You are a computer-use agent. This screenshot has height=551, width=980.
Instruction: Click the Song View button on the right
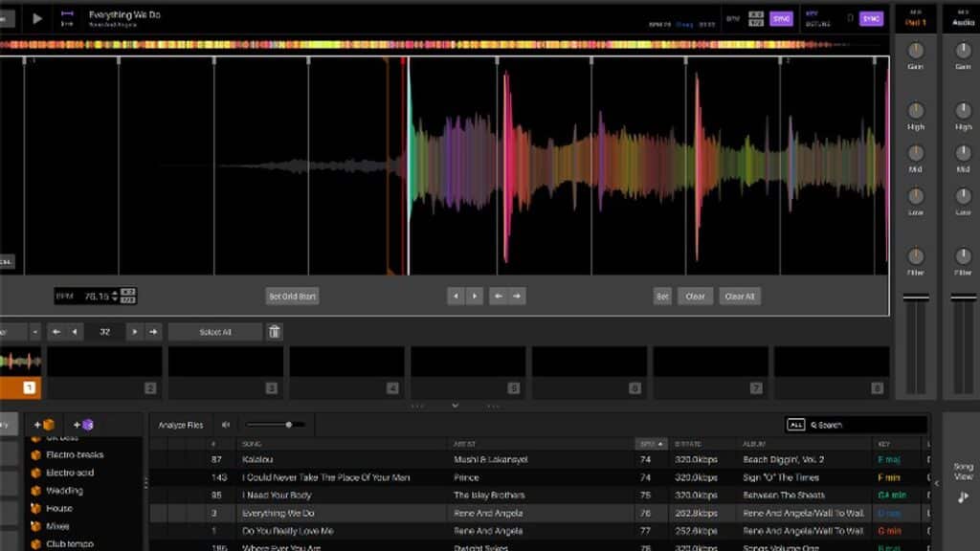963,481
